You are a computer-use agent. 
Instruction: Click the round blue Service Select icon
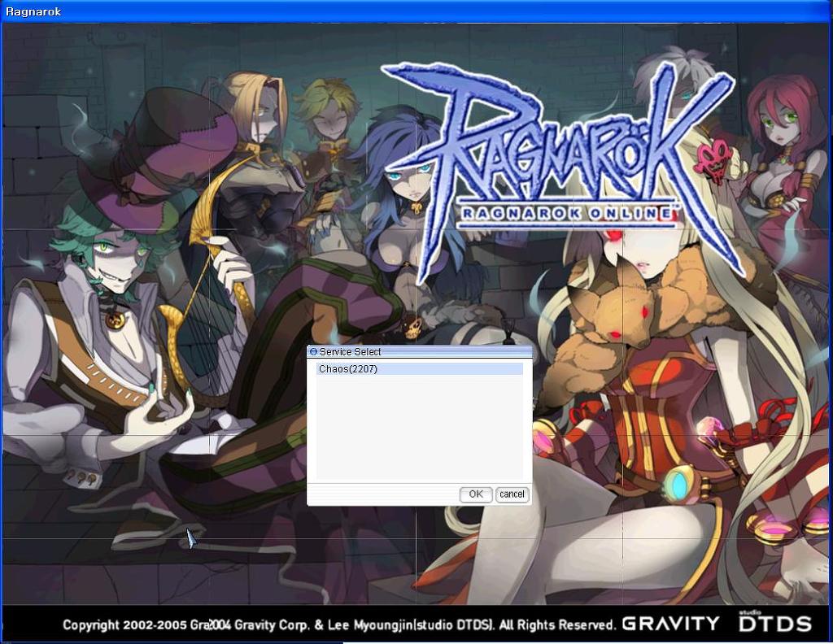pos(314,352)
